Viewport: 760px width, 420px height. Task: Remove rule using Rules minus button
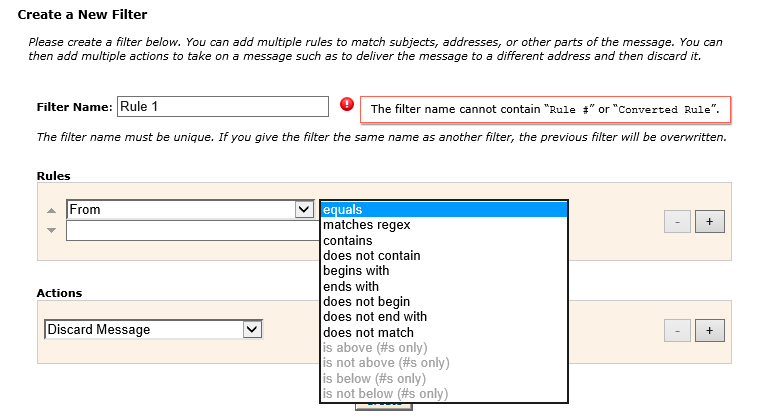pos(678,222)
